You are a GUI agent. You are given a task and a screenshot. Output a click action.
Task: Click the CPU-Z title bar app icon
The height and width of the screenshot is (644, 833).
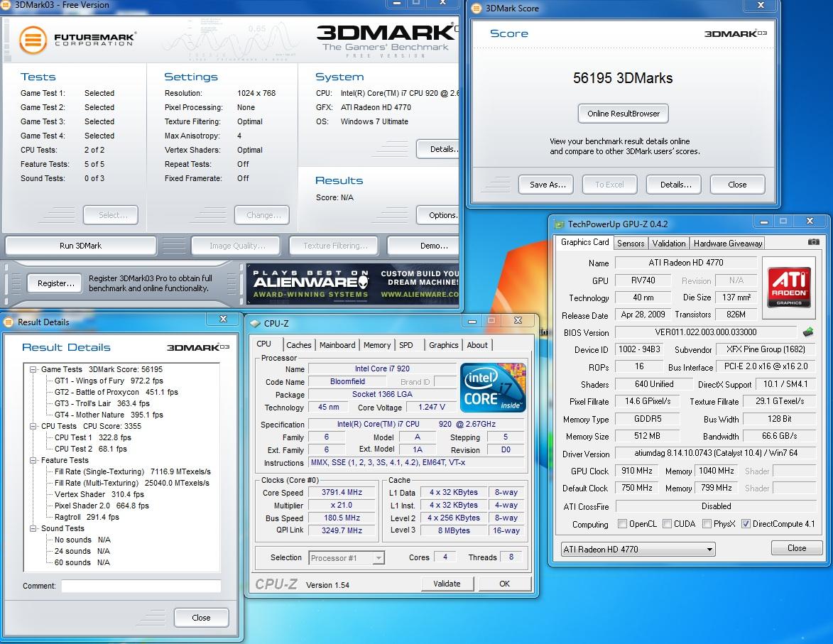(255, 323)
